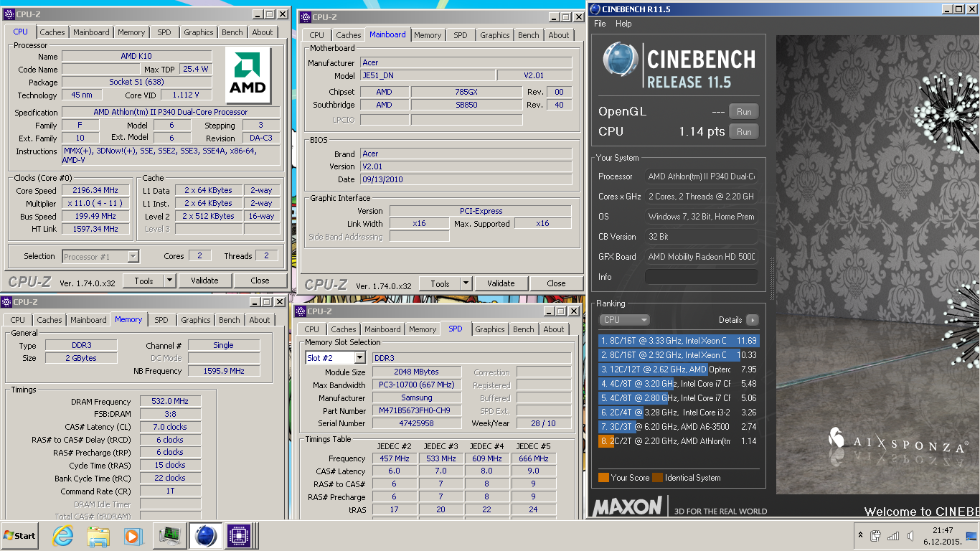
Task: Click the Cinebench R11.5 title bar icon
Action: tap(595, 9)
